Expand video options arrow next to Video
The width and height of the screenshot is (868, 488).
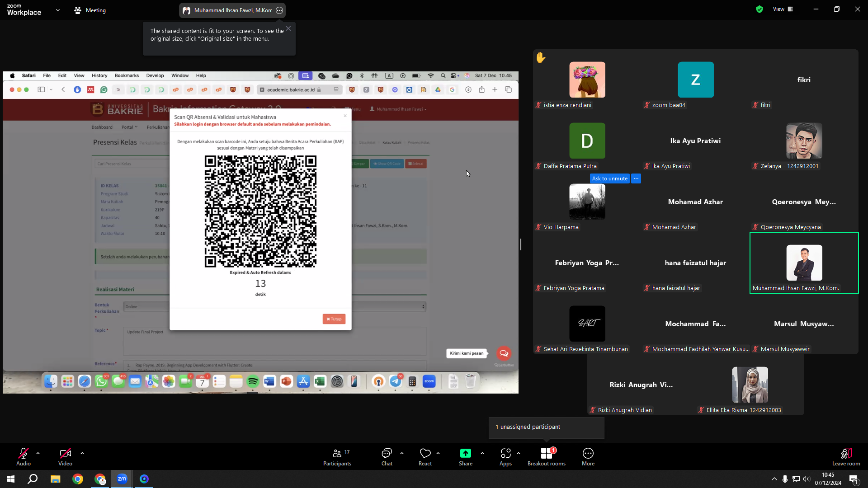[x=82, y=453]
